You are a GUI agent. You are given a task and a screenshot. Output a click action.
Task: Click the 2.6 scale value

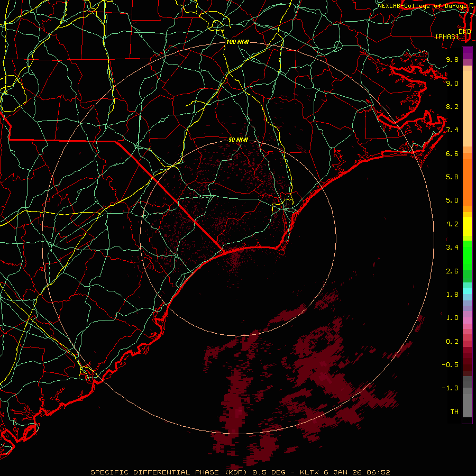(x=452, y=271)
